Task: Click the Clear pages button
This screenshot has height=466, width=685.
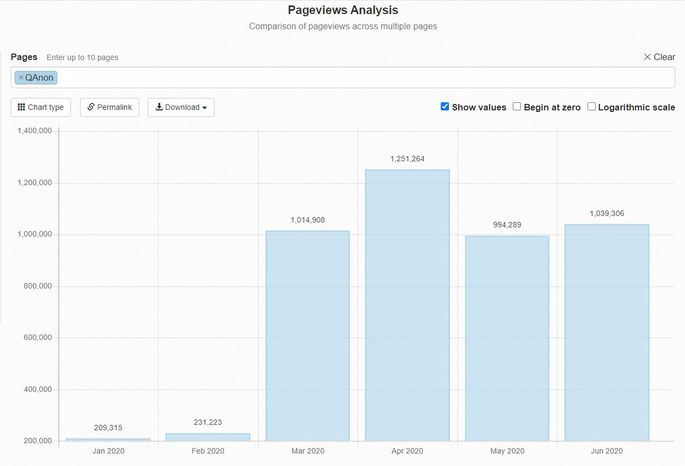Action: (x=659, y=57)
